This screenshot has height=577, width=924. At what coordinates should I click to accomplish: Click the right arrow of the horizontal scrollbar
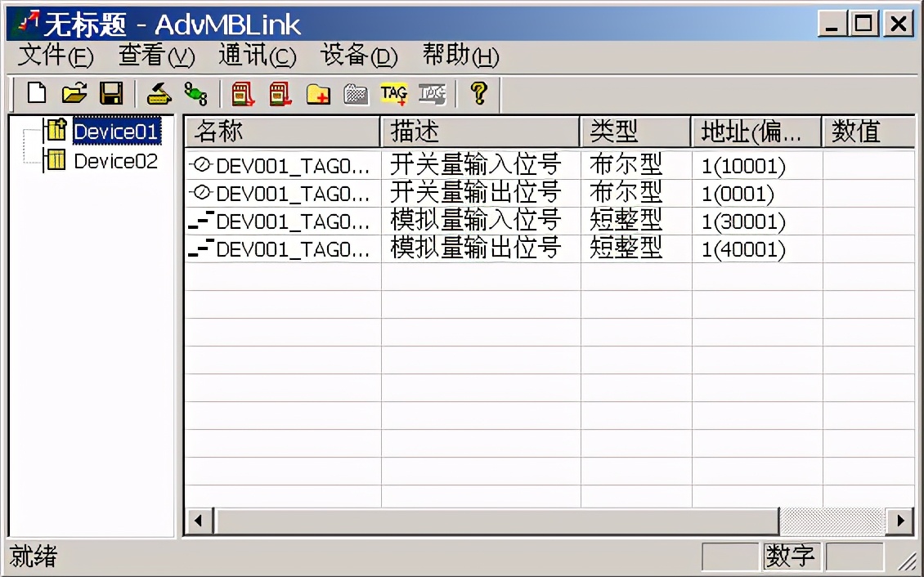point(899,521)
